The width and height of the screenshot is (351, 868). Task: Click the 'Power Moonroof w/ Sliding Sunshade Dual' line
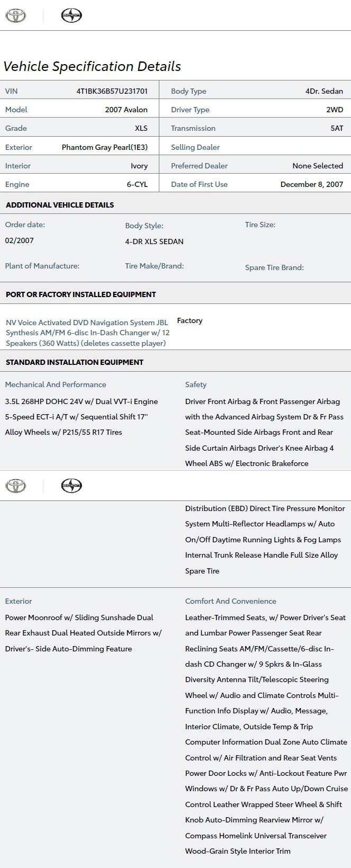[79, 618]
